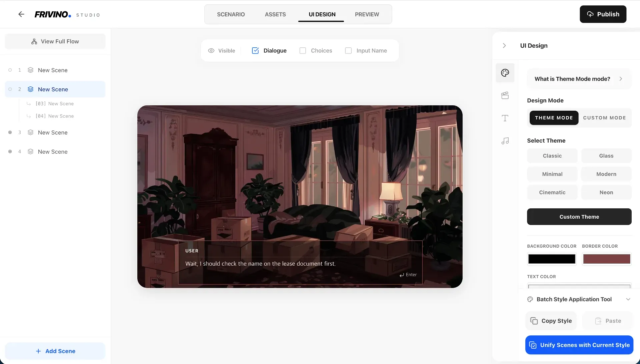Open the palette theme design panel
The height and width of the screenshot is (364, 640).
pyautogui.click(x=505, y=73)
